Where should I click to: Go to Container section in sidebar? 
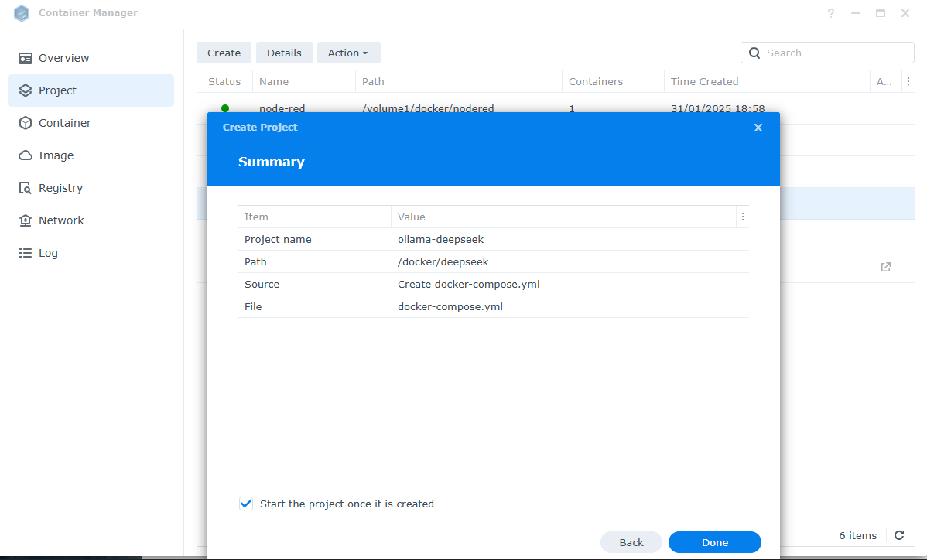tap(91, 123)
